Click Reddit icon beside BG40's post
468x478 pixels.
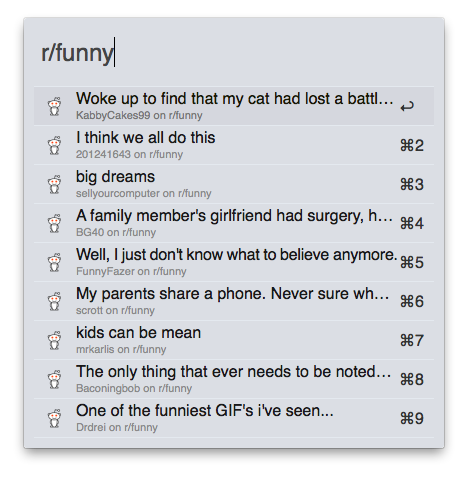[x=54, y=223]
